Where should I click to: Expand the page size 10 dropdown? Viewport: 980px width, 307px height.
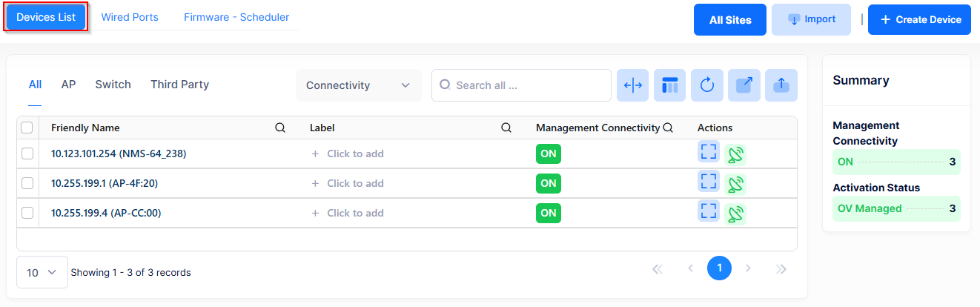click(x=42, y=272)
